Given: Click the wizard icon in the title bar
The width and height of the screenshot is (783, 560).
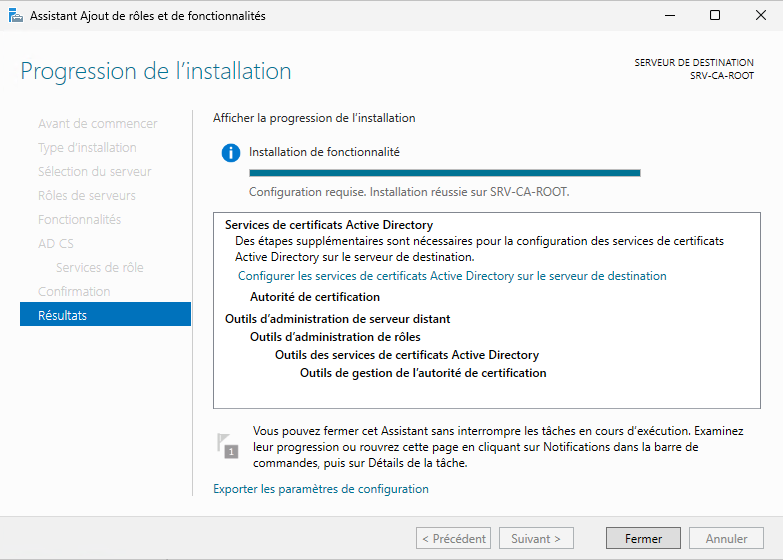Looking at the screenshot, I should click(15, 15).
